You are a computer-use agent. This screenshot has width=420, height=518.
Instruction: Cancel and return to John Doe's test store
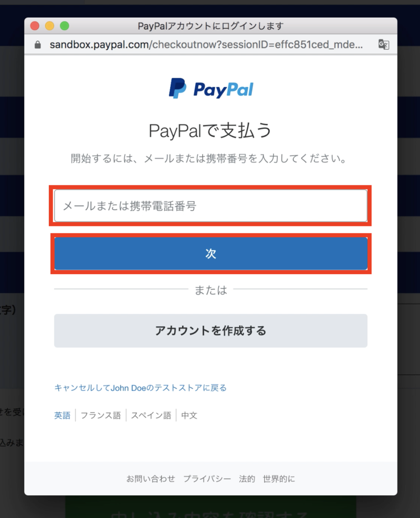click(x=140, y=388)
